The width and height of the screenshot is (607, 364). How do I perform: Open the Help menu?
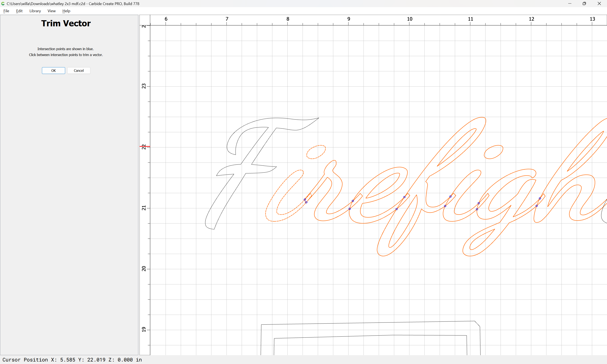(66, 11)
